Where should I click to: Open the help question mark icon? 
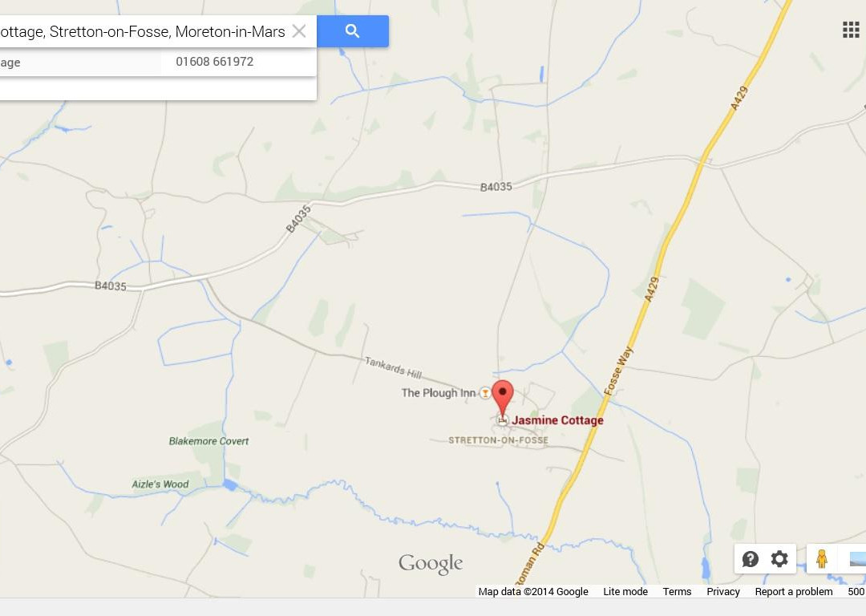pyautogui.click(x=750, y=559)
